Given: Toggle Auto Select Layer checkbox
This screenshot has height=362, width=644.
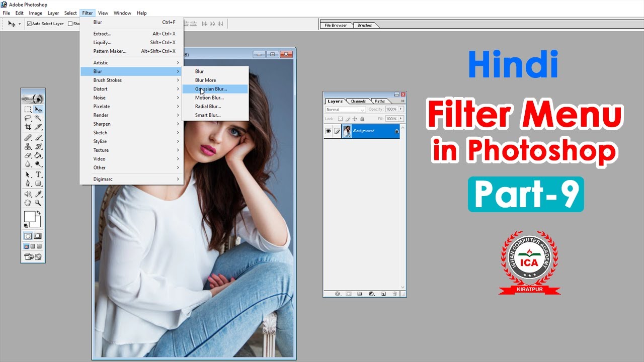Looking at the screenshot, I should (x=29, y=24).
